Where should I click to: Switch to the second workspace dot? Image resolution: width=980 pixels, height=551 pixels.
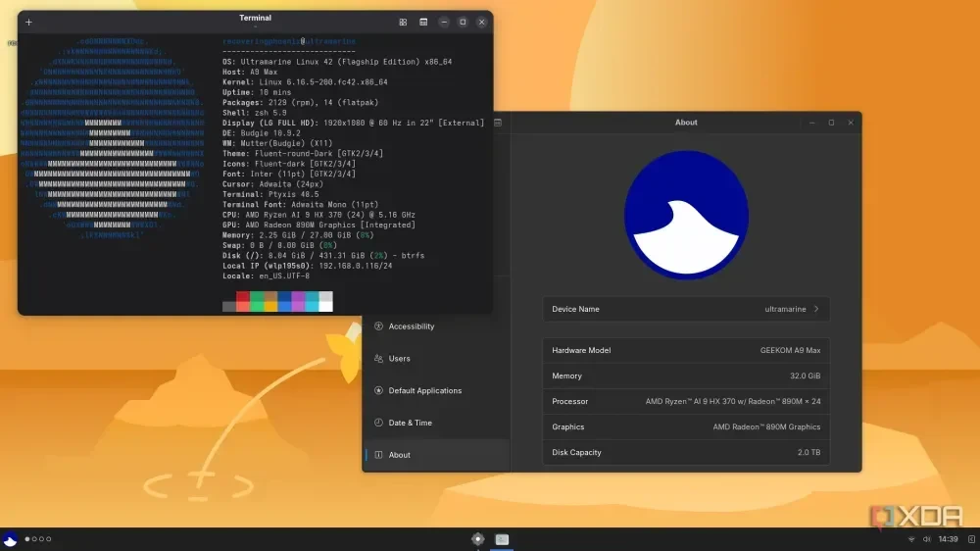click(x=34, y=539)
